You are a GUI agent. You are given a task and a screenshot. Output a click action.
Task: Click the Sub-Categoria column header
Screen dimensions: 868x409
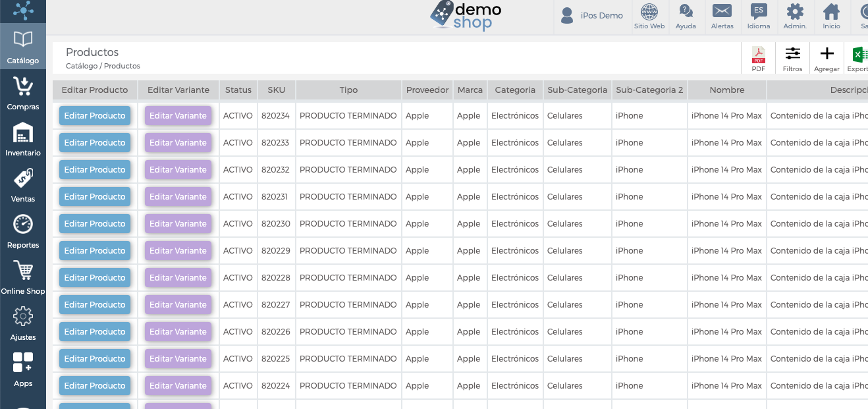(578, 90)
